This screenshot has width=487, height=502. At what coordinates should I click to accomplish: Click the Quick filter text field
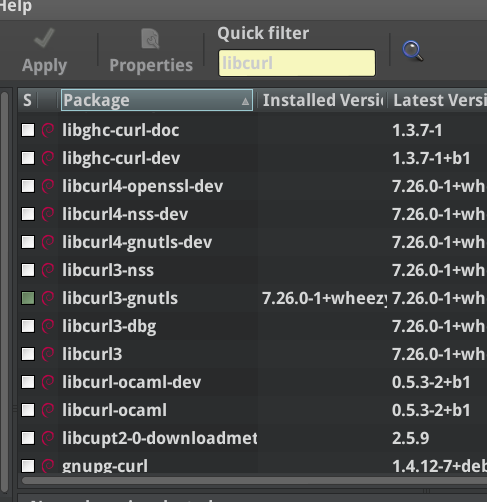297,63
